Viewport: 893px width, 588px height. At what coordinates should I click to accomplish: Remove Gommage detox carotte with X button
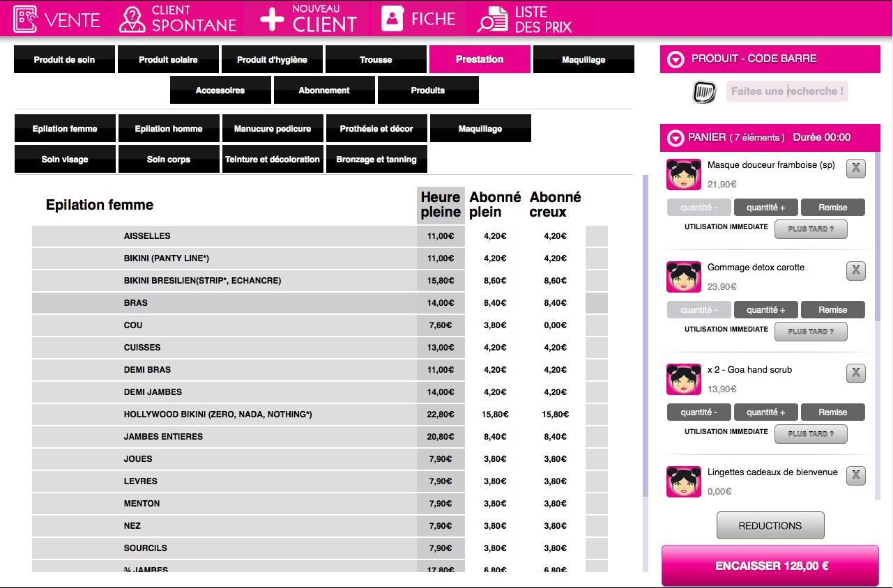coord(856,271)
